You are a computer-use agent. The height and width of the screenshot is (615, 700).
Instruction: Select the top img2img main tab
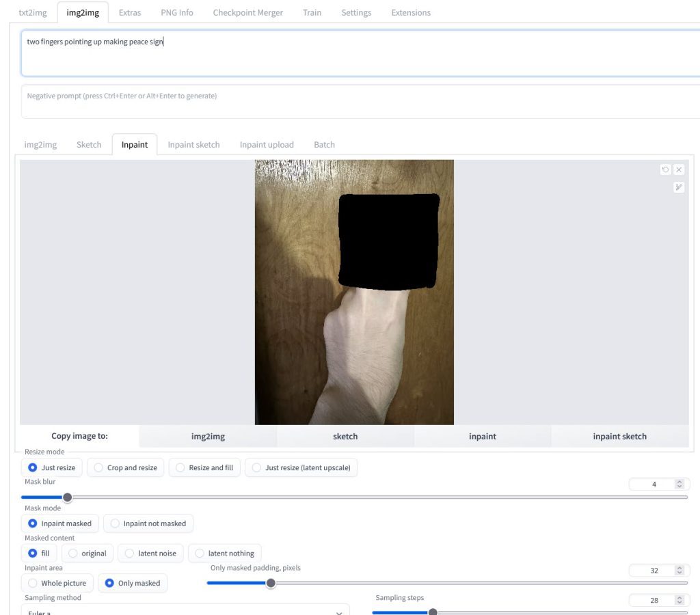83,12
